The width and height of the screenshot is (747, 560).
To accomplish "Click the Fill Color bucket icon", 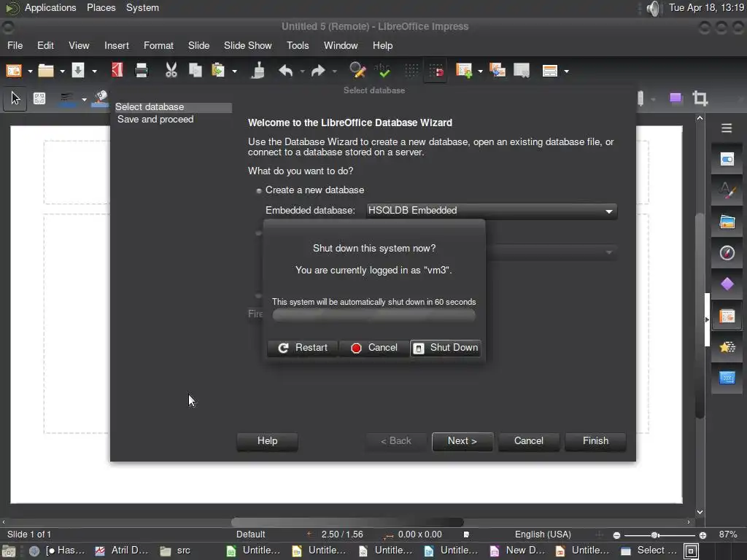I will coord(101,98).
